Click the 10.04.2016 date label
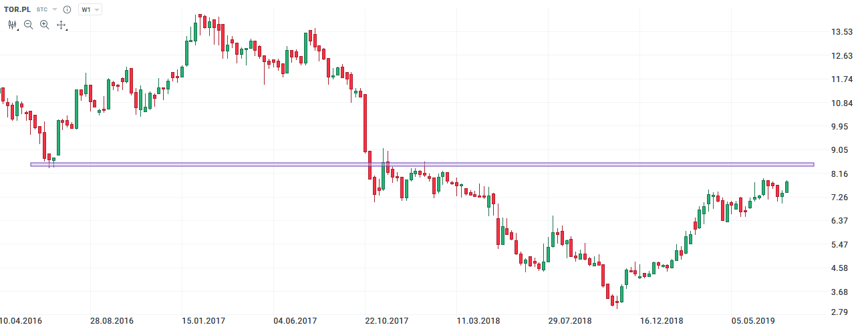The image size is (868, 329). [x=21, y=322]
